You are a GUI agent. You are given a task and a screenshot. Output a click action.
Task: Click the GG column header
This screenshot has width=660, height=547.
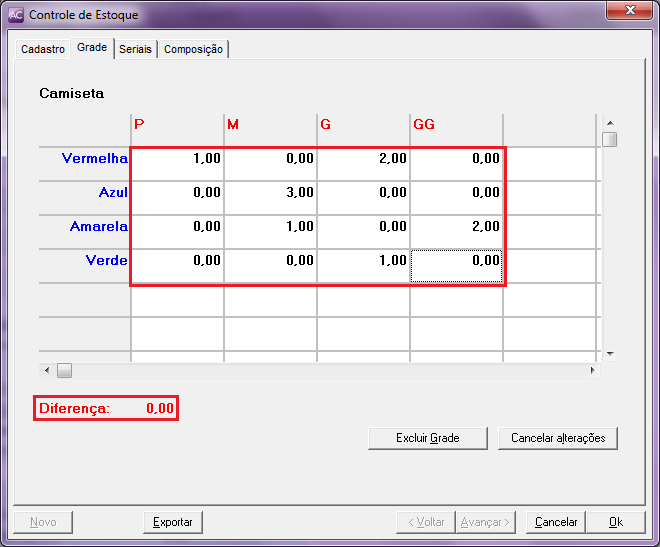click(x=456, y=124)
